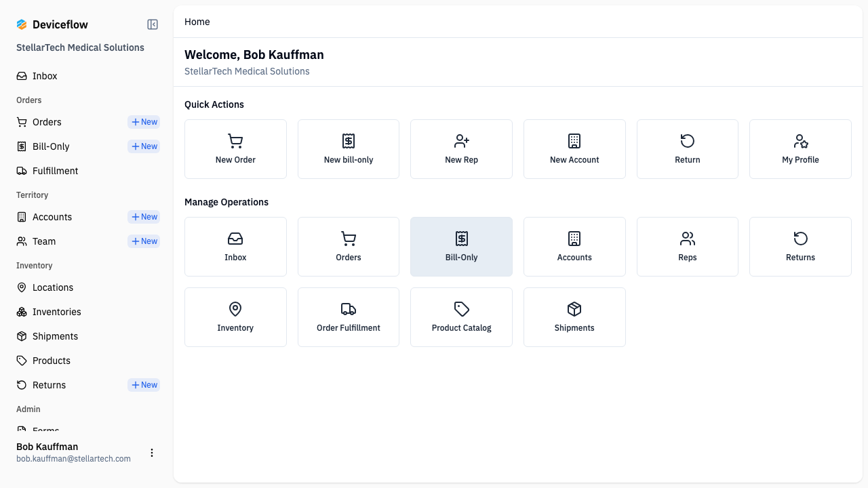Click the Home breadcrumb

click(x=197, y=22)
